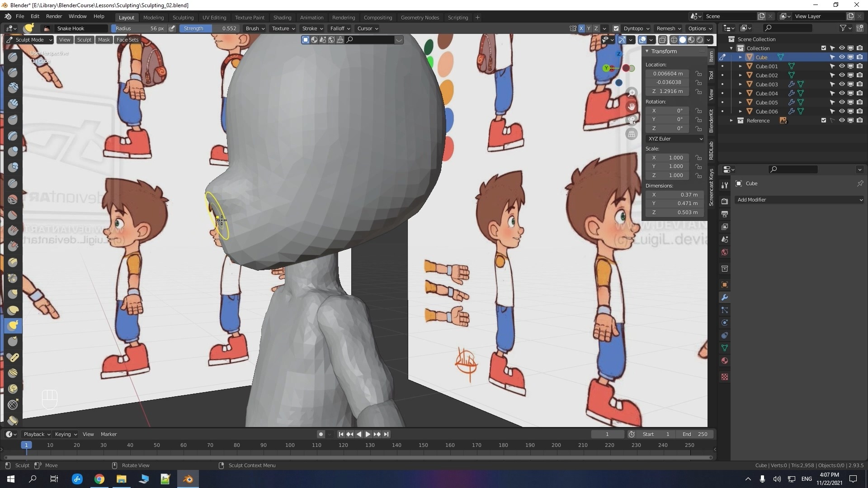This screenshot has height=488, width=868.
Task: Toggle camera view icon in viewport
Action: pos(632,120)
